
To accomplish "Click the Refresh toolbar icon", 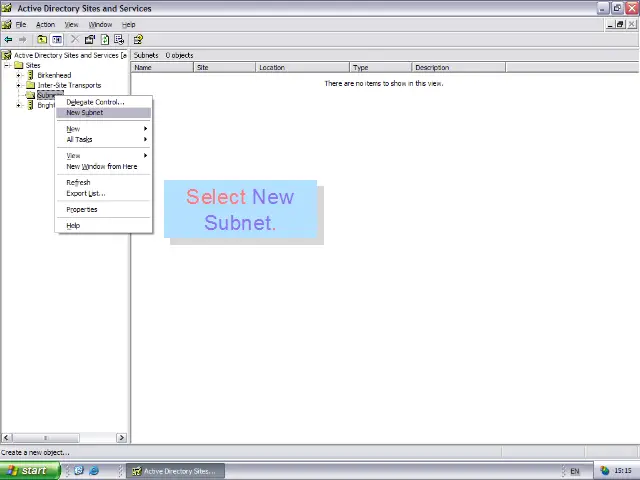I will coord(105,40).
